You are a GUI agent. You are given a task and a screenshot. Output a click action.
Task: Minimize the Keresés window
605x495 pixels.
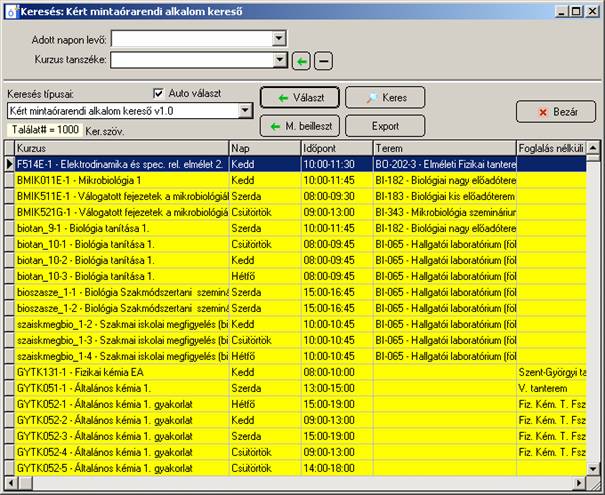[561, 12]
